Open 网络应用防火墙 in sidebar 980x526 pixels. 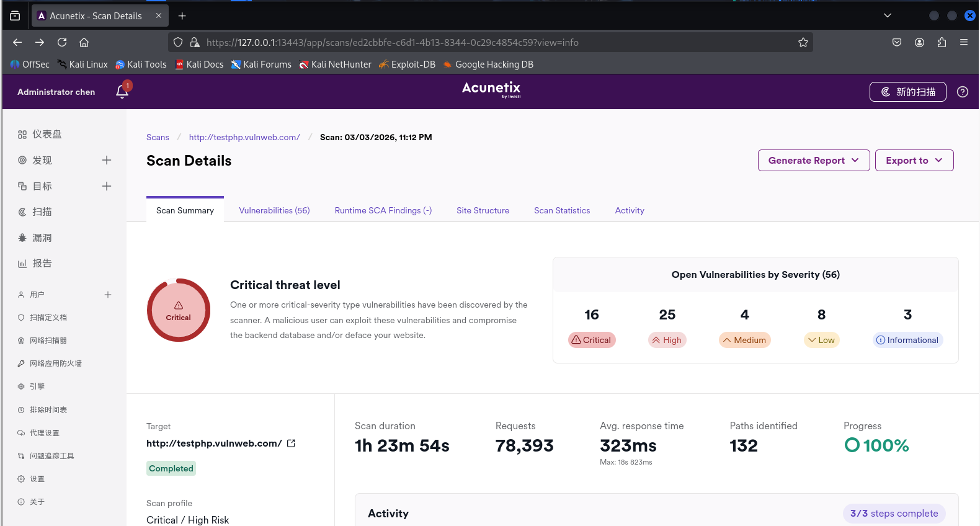click(50, 363)
